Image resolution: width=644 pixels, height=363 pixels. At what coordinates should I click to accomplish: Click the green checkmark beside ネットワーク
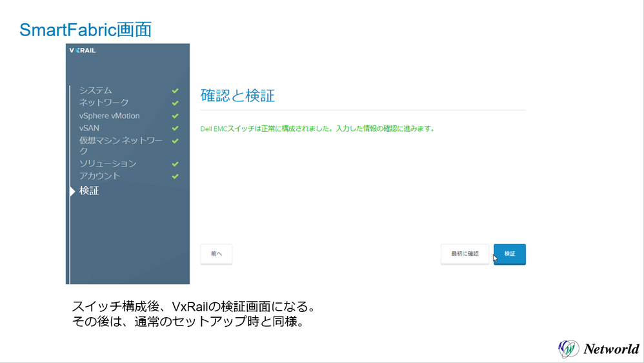[175, 103]
